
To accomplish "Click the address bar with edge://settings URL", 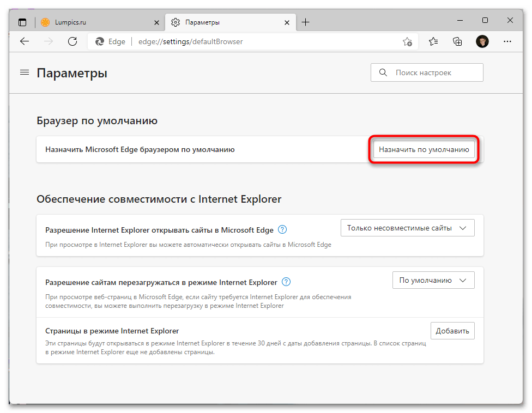I will point(245,41).
